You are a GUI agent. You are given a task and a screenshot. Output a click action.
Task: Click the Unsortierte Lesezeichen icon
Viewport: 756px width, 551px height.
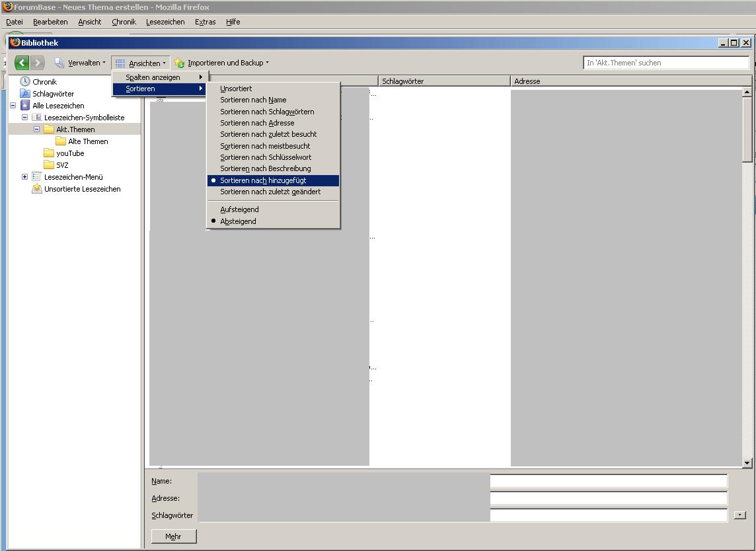pyautogui.click(x=37, y=188)
